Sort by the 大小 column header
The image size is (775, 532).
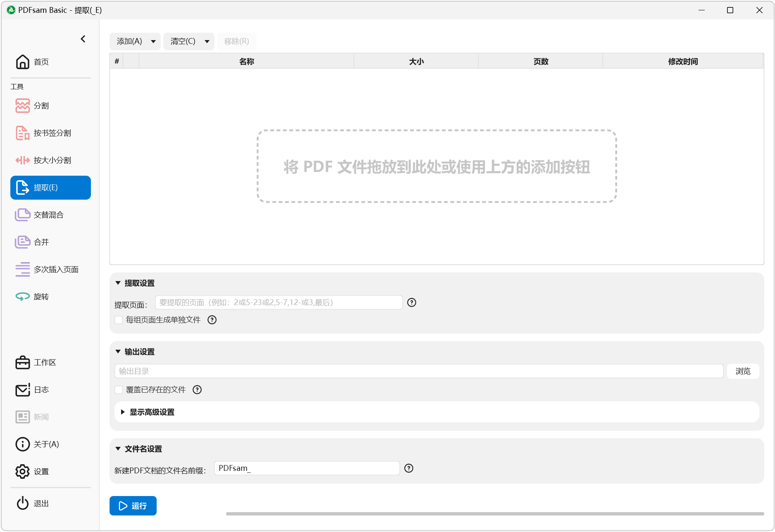pyautogui.click(x=416, y=62)
